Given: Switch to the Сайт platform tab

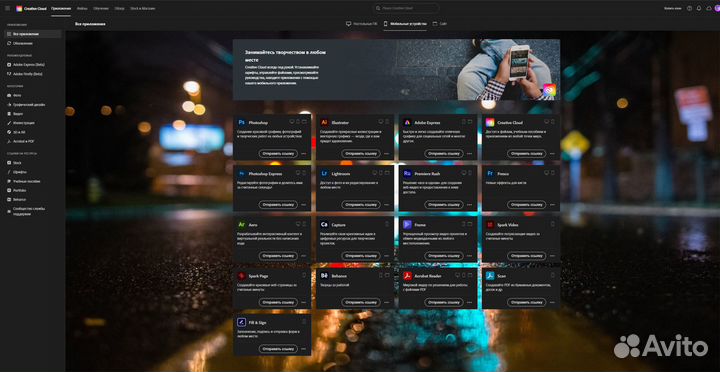Looking at the screenshot, I should [439, 23].
